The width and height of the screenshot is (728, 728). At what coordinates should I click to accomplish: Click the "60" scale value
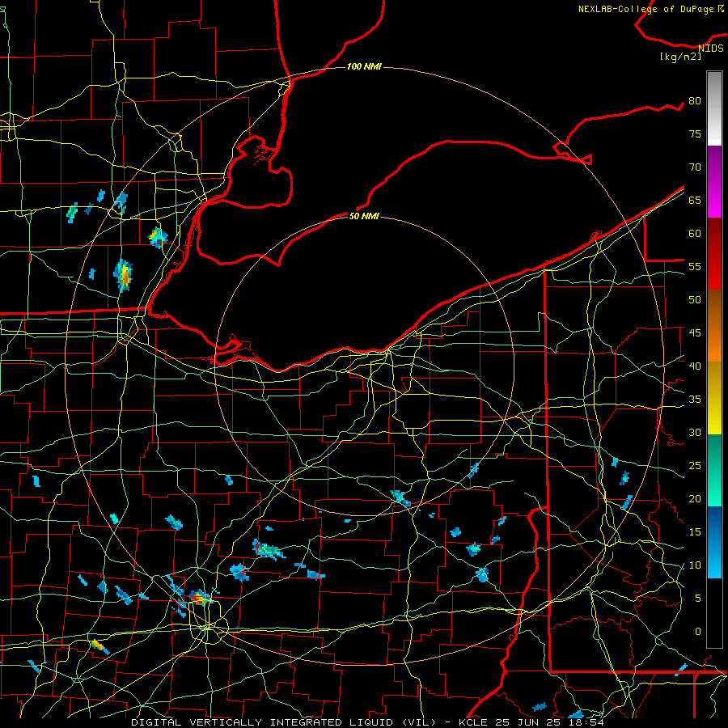pos(695,234)
